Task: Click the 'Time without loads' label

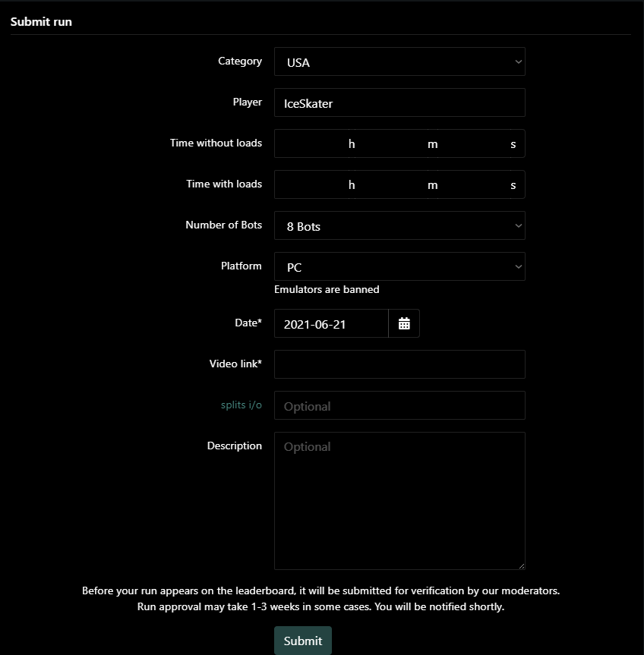Action: pyautogui.click(x=216, y=143)
